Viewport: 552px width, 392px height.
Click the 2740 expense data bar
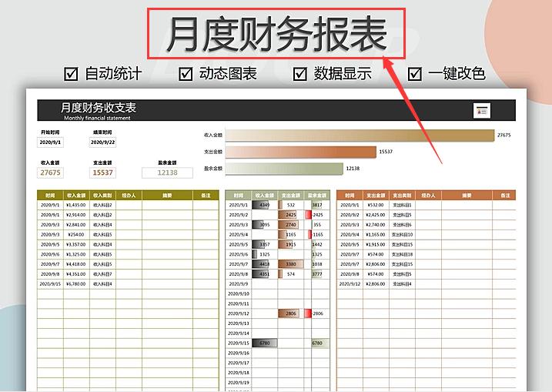[x=289, y=224]
